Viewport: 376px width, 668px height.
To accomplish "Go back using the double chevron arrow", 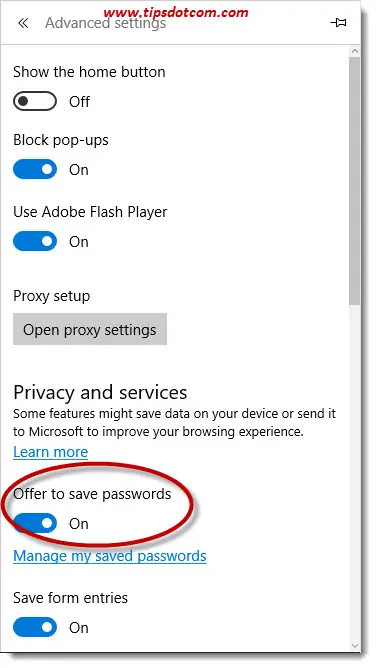I will [23, 23].
